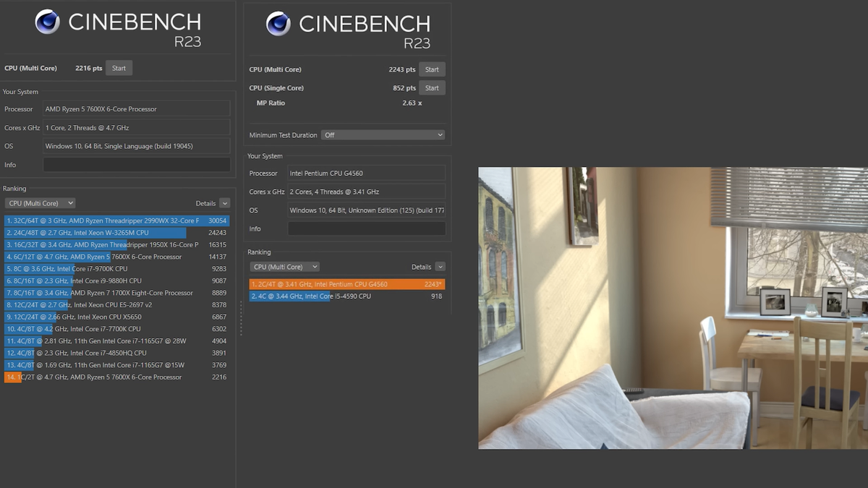Select the 6C/12T Ryzen 5 7600X ranking row

click(x=116, y=257)
